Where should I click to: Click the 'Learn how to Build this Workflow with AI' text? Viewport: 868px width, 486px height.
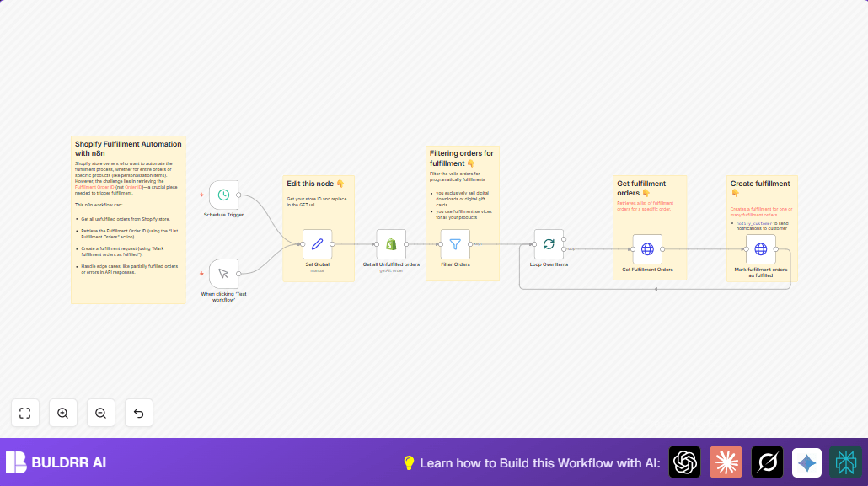point(539,463)
